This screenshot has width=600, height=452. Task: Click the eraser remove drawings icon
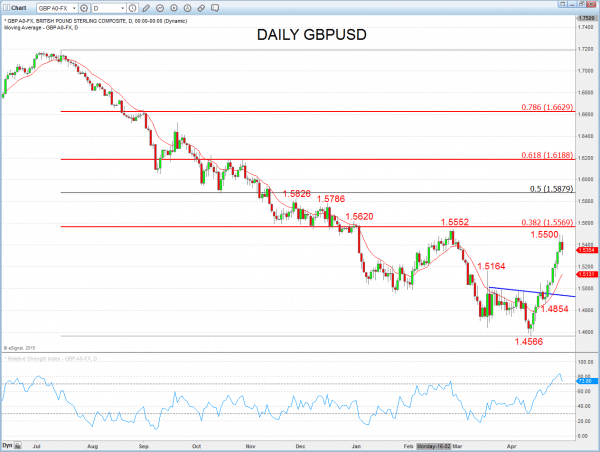coord(201,8)
